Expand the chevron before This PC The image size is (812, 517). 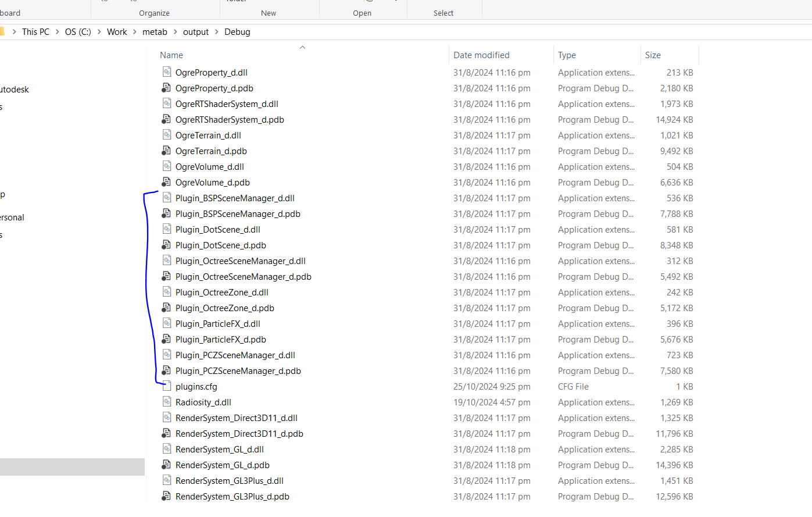(x=14, y=32)
